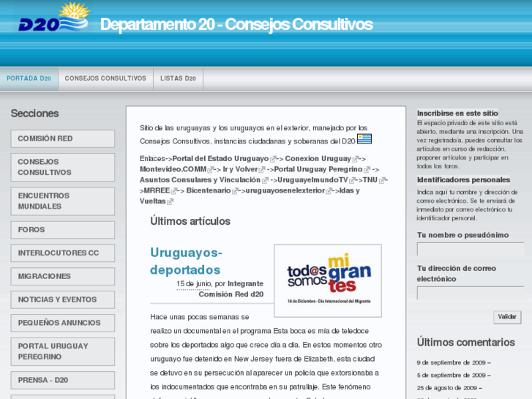Click external-link icon after uruguayosenelexterior

pyautogui.click(x=329, y=191)
